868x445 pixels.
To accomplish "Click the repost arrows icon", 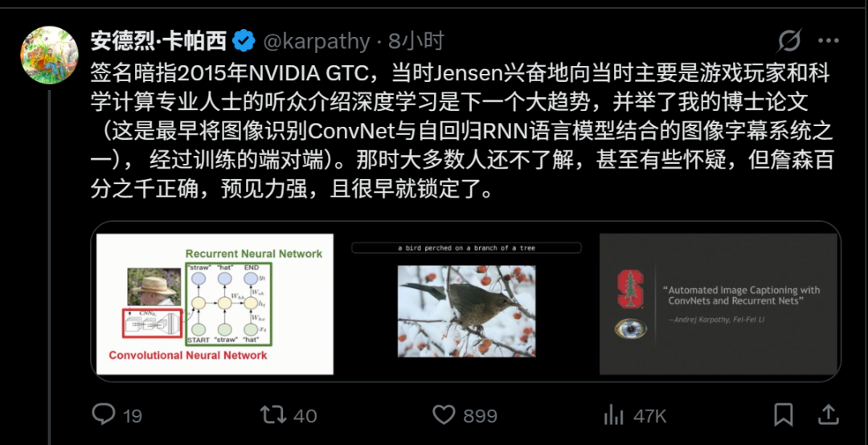I will pyautogui.click(x=273, y=414).
